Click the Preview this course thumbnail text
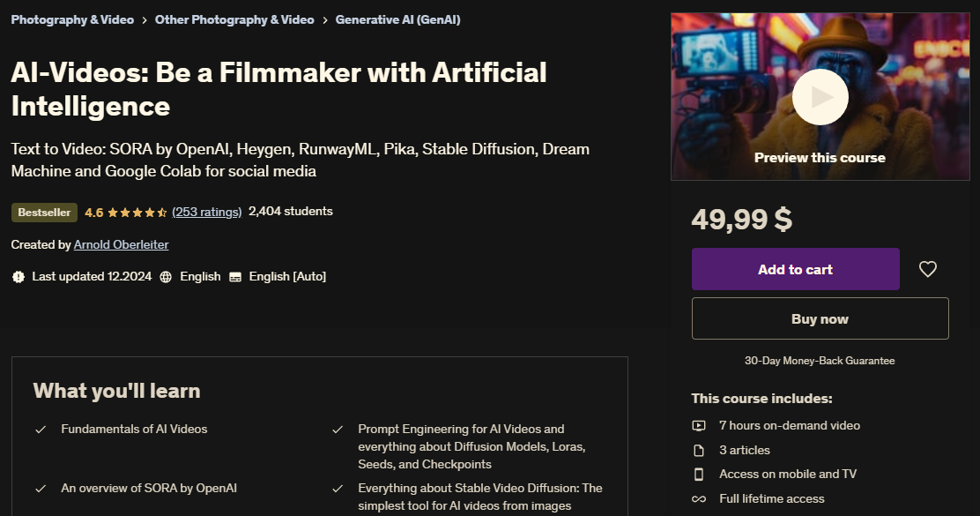The width and height of the screenshot is (980, 516). tap(820, 158)
